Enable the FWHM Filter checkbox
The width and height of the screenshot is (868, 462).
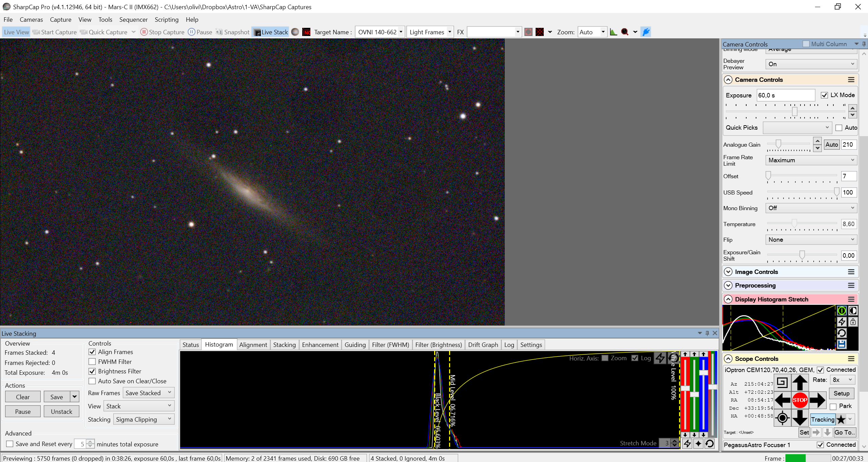[92, 362]
